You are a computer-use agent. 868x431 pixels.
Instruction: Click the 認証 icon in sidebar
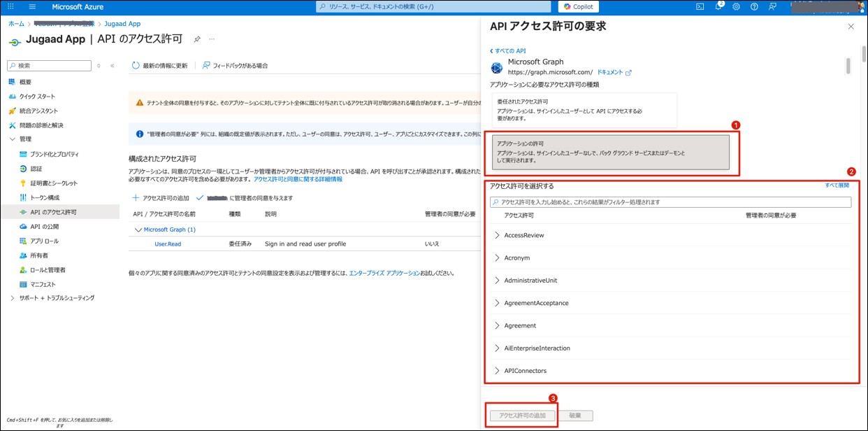tap(23, 169)
